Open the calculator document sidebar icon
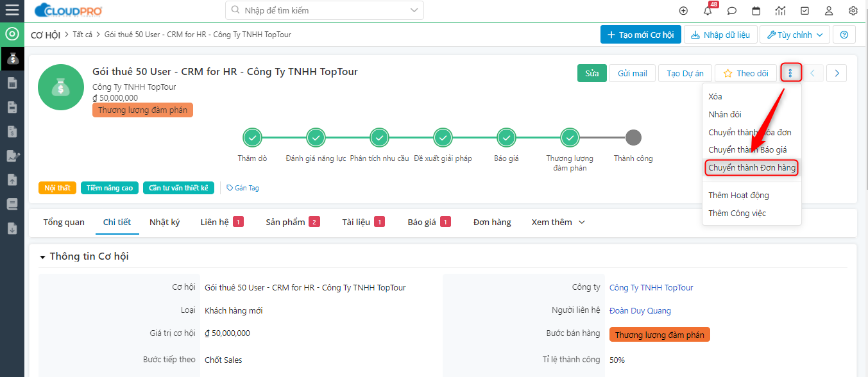 tap(12, 83)
